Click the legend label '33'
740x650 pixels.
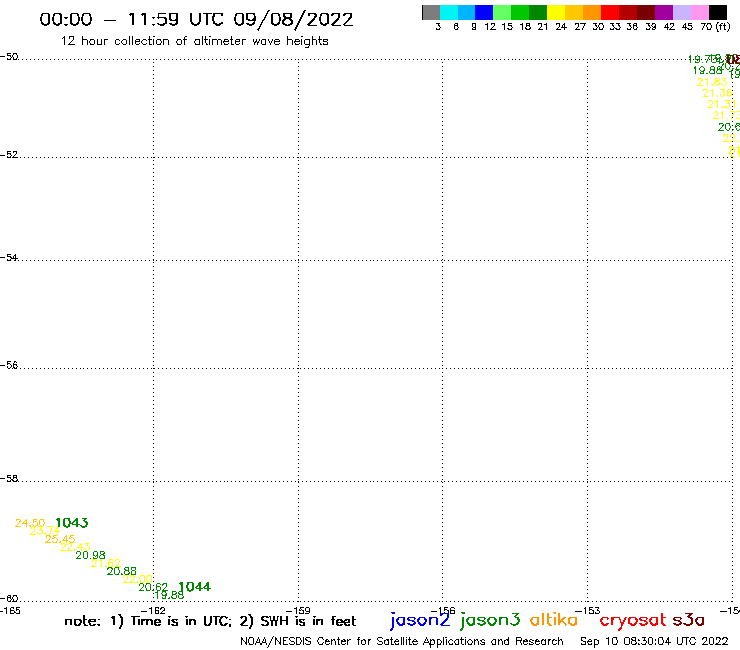click(x=615, y=27)
